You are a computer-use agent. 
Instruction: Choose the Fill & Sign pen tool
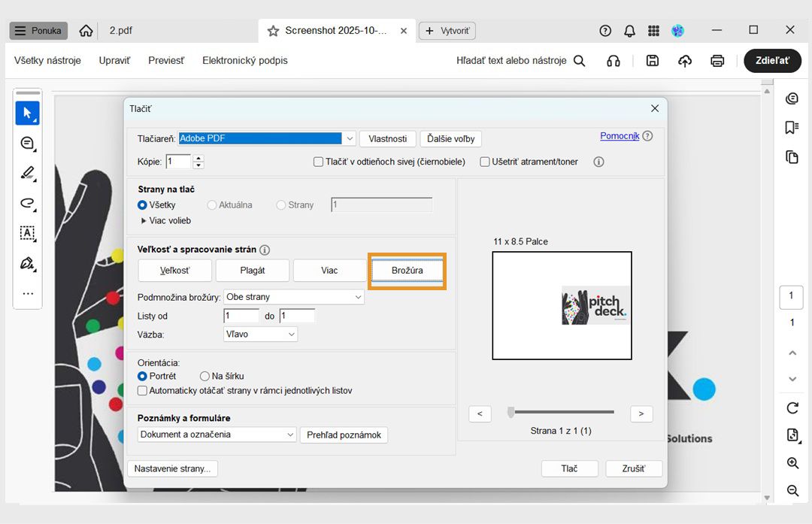click(28, 263)
